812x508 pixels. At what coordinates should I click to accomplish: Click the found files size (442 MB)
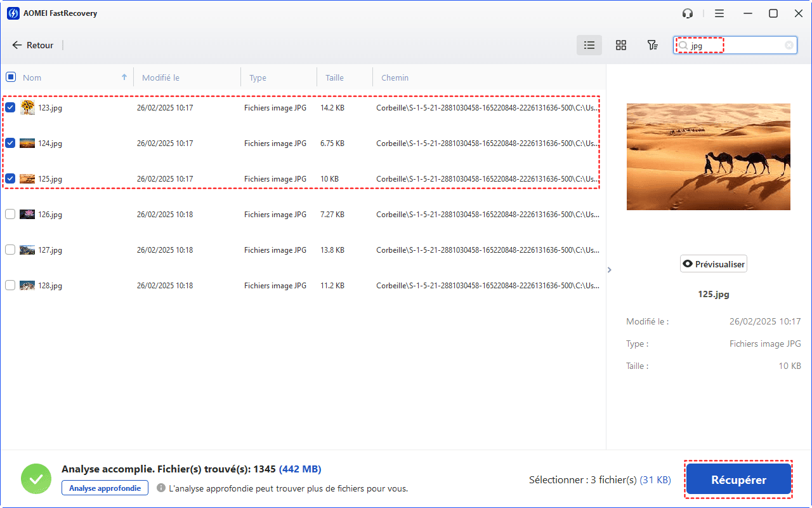pyautogui.click(x=300, y=469)
